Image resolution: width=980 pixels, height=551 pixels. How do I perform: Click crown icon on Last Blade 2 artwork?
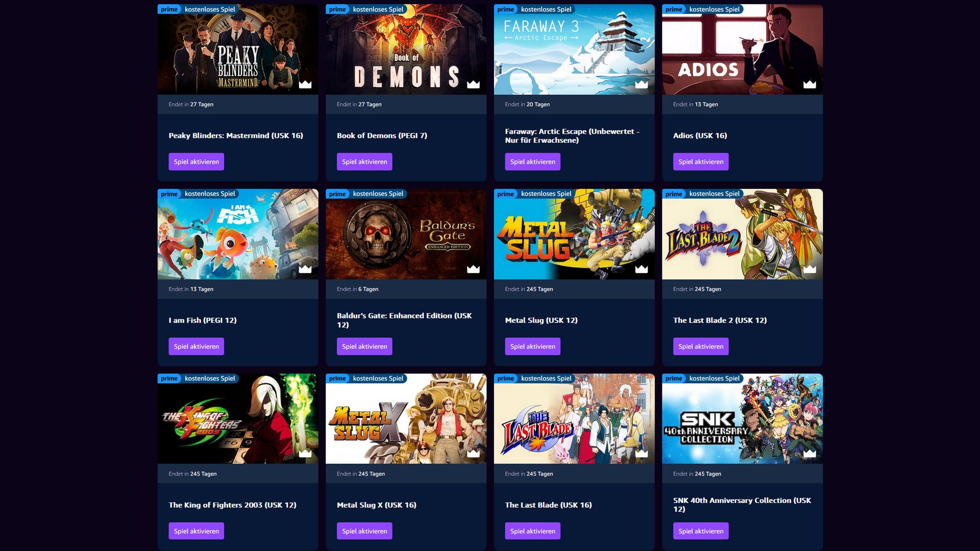(x=810, y=269)
